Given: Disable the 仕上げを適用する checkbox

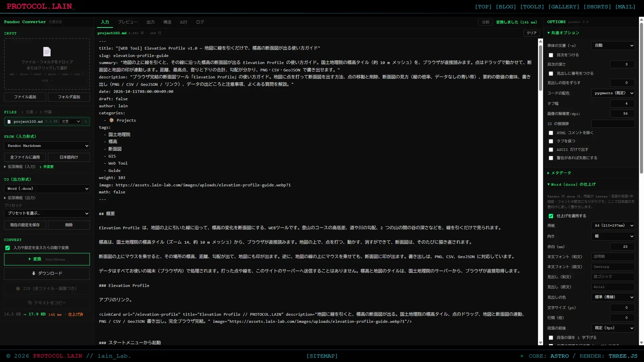Looking at the screenshot, I should (x=551, y=216).
